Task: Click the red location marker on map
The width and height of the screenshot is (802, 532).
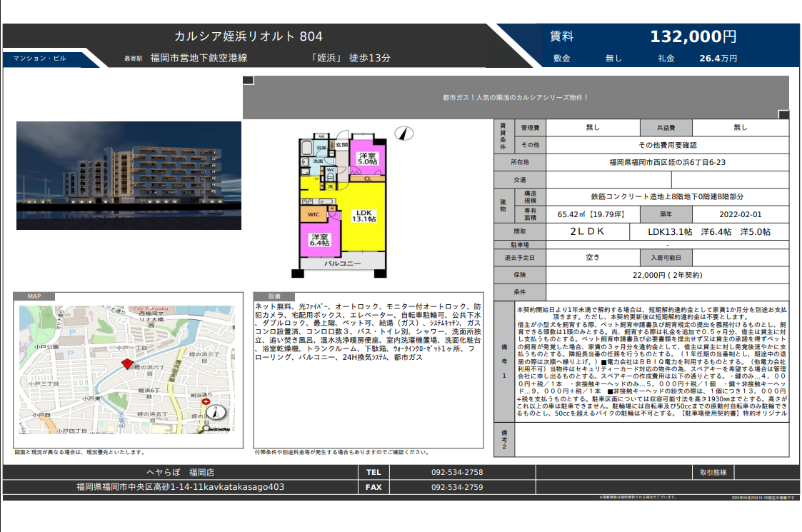Action: (127, 363)
